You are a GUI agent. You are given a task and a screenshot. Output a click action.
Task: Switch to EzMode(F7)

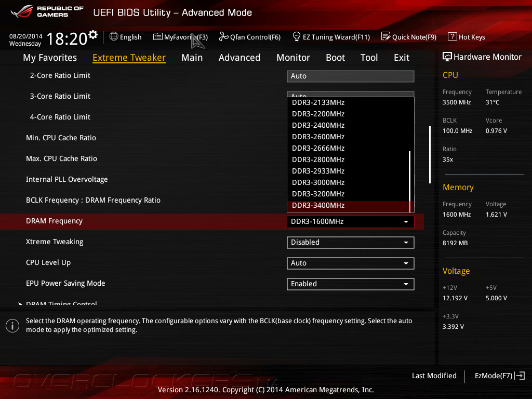[499, 376]
